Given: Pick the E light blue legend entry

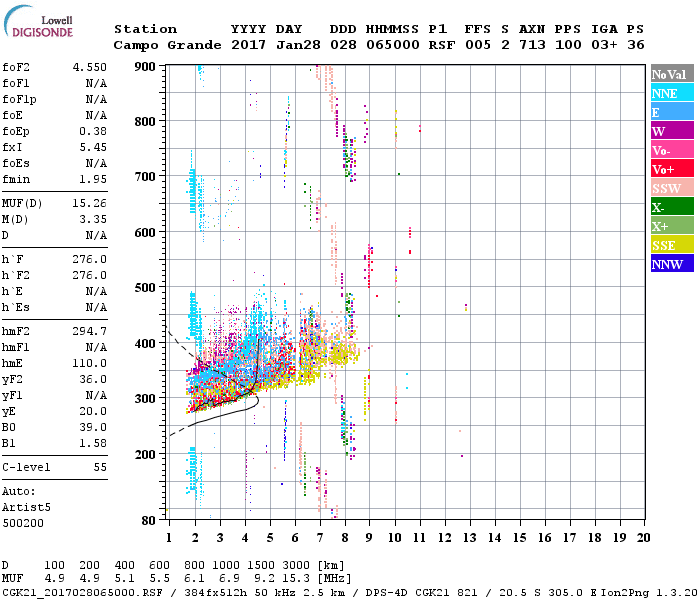Looking at the screenshot, I should [670, 112].
